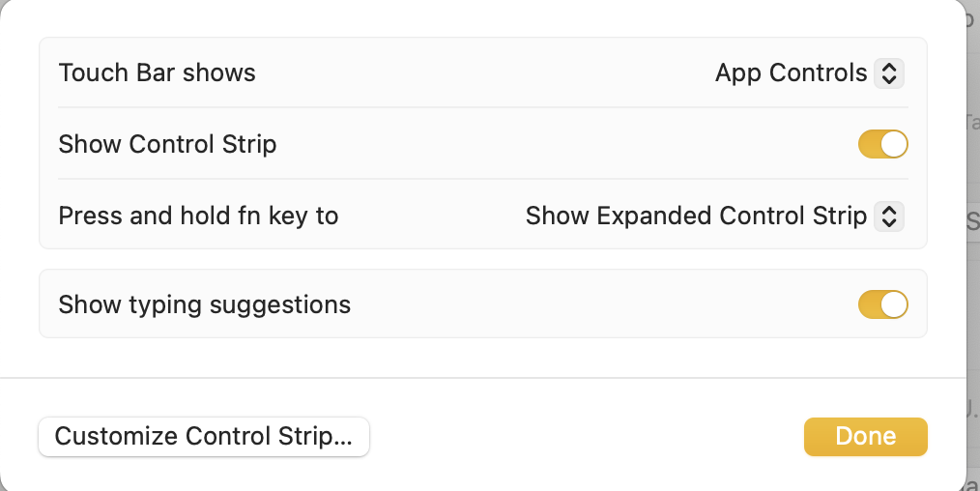Click the up-down chevron icon beside App Controls
The image size is (980, 491).
click(888, 73)
